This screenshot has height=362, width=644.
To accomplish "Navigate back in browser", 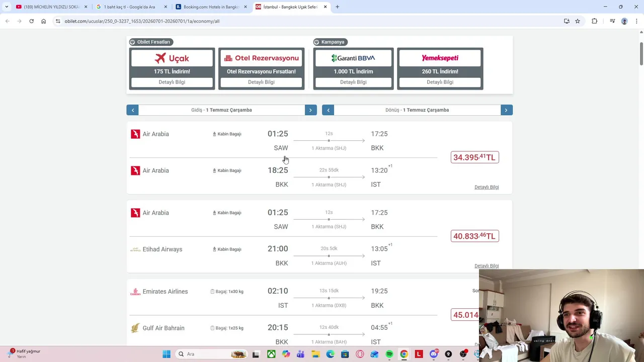I will click(x=7, y=21).
